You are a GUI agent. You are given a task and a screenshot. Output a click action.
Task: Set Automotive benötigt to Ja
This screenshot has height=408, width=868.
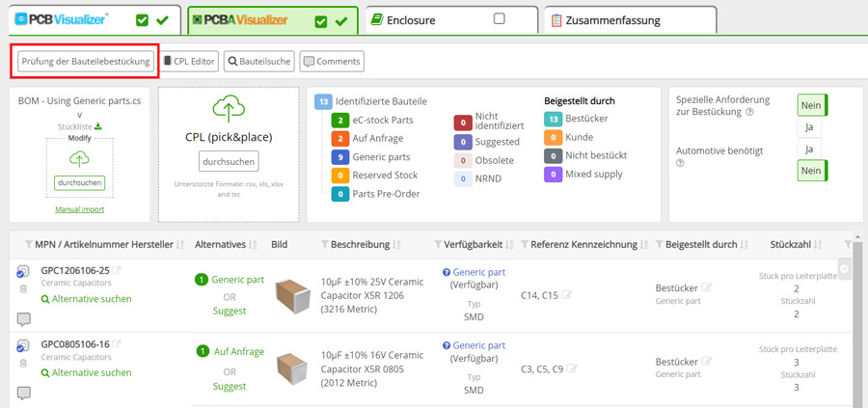809,149
